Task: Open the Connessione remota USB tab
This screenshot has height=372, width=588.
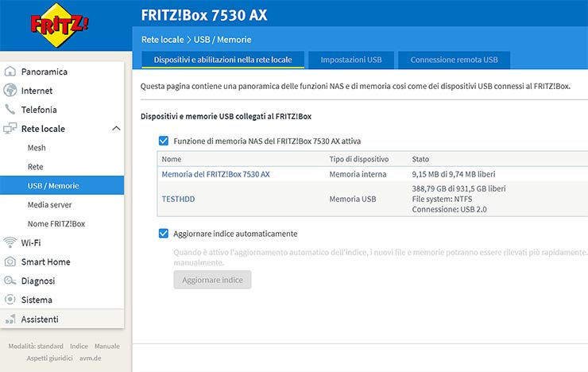Action: [x=454, y=60]
